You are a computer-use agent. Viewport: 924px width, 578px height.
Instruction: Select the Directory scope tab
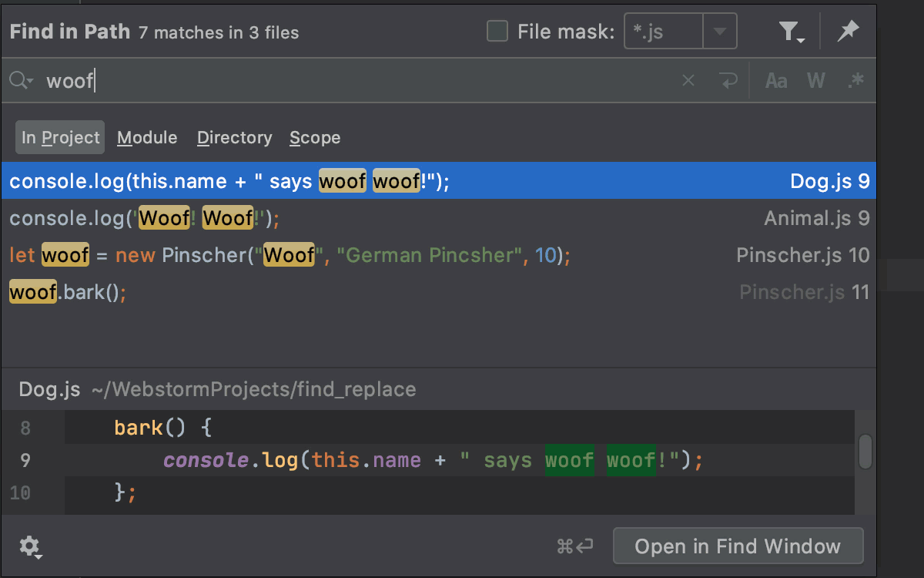coord(234,137)
